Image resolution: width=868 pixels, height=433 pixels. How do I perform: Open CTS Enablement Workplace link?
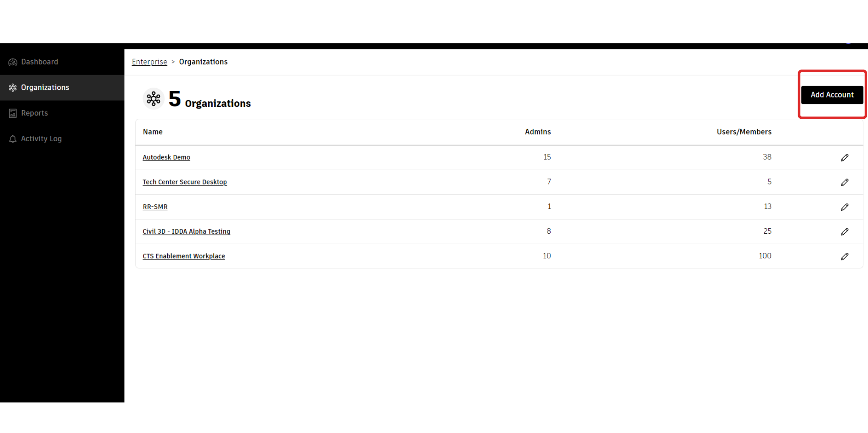point(184,256)
